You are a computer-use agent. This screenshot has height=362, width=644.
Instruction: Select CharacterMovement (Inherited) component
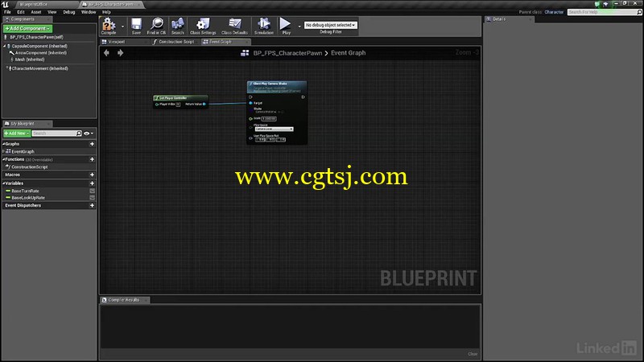[x=39, y=68]
